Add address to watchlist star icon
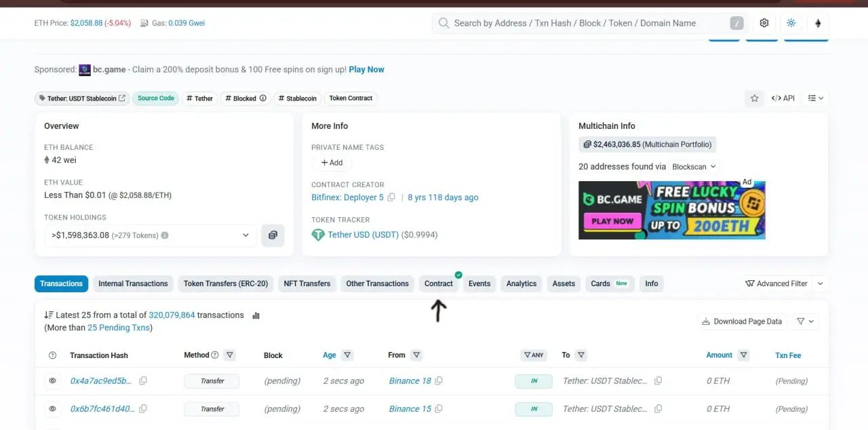Viewport: 868px width, 430px height. tap(754, 98)
